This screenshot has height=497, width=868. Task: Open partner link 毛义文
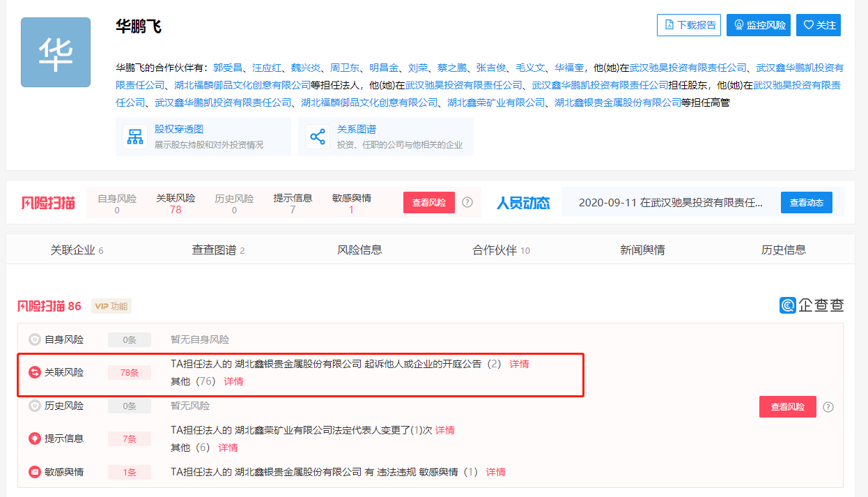tap(530, 68)
